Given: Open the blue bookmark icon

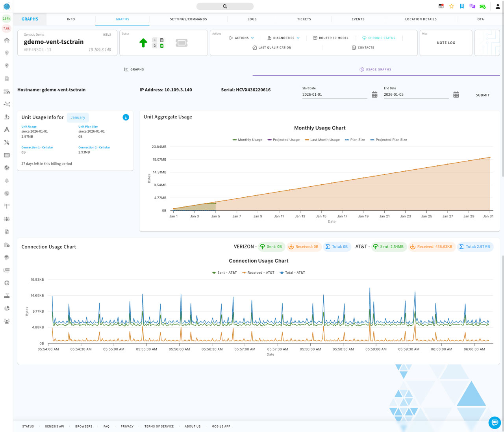Looking at the screenshot, I should (x=462, y=6).
